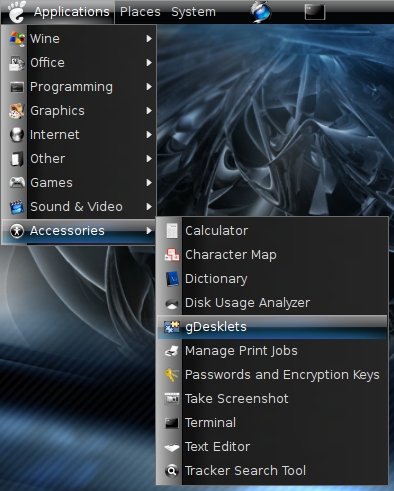The height and width of the screenshot is (491, 394).
Task: Launch Terminal from Accessories submenu
Action: click(x=272, y=423)
